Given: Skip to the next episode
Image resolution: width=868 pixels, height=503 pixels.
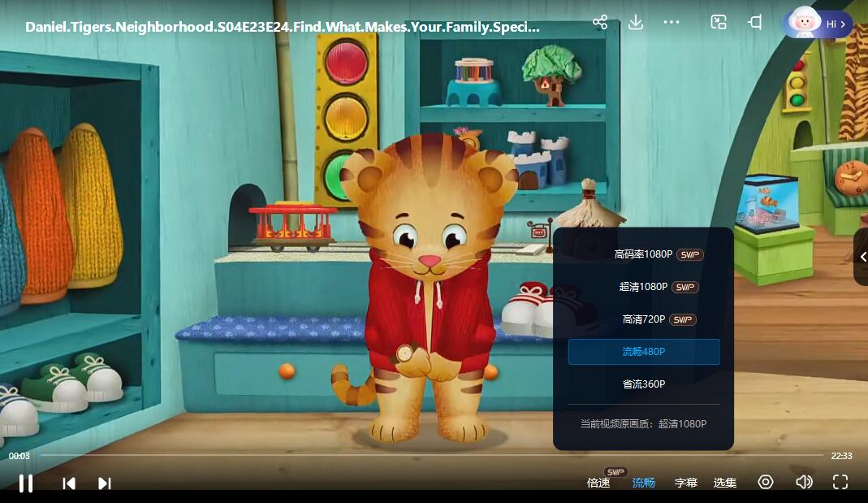Looking at the screenshot, I should [x=104, y=483].
